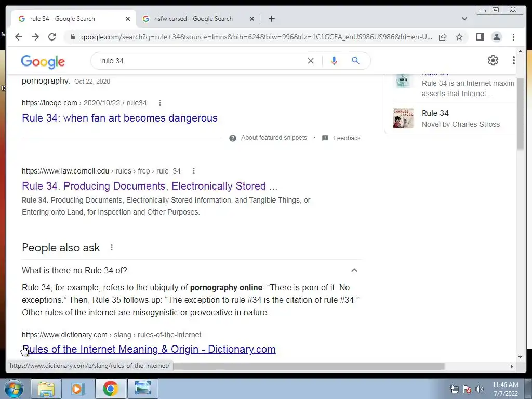Viewport: 532px width, 399px height.
Task: Click the Charles Stross book cover thumbnail
Action: click(x=403, y=118)
